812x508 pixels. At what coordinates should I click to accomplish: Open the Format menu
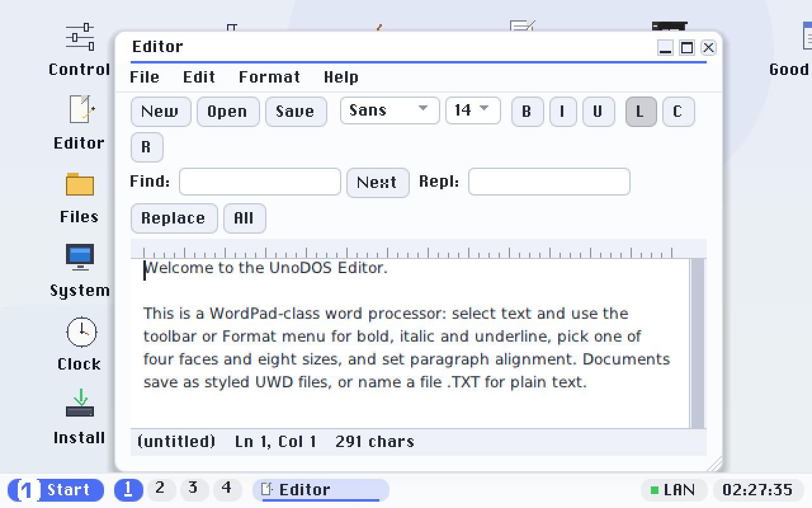tap(270, 77)
